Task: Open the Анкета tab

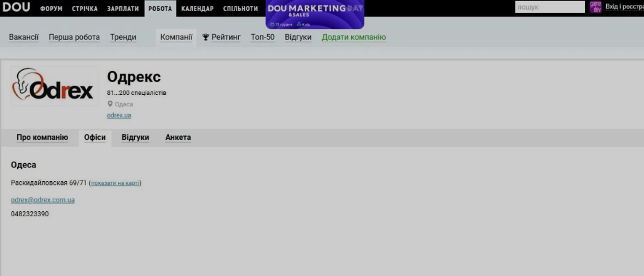Action: coord(178,138)
